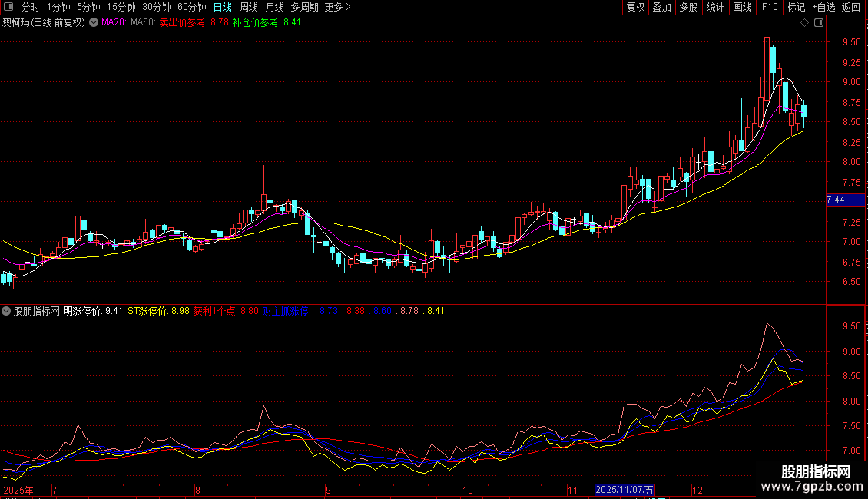The width and height of the screenshot is (868, 499).
Task: Open the 多股 multi-stock view
Action: 688,7
